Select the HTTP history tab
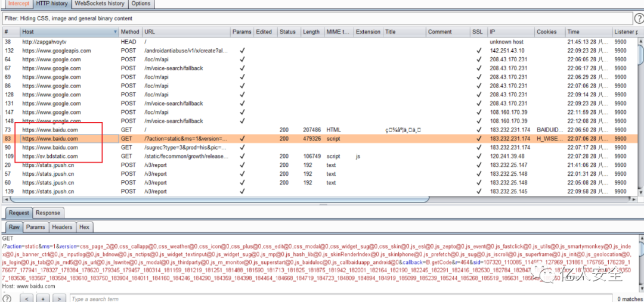 point(52,4)
